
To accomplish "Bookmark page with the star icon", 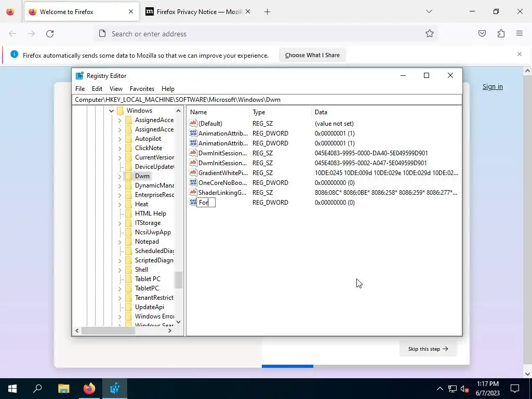I will click(x=430, y=33).
